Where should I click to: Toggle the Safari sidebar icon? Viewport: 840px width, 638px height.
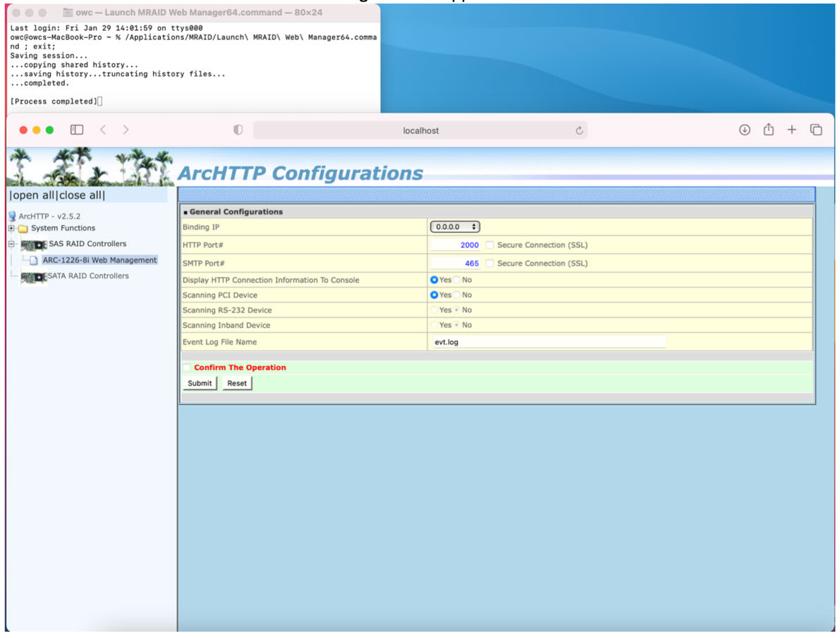[77, 130]
